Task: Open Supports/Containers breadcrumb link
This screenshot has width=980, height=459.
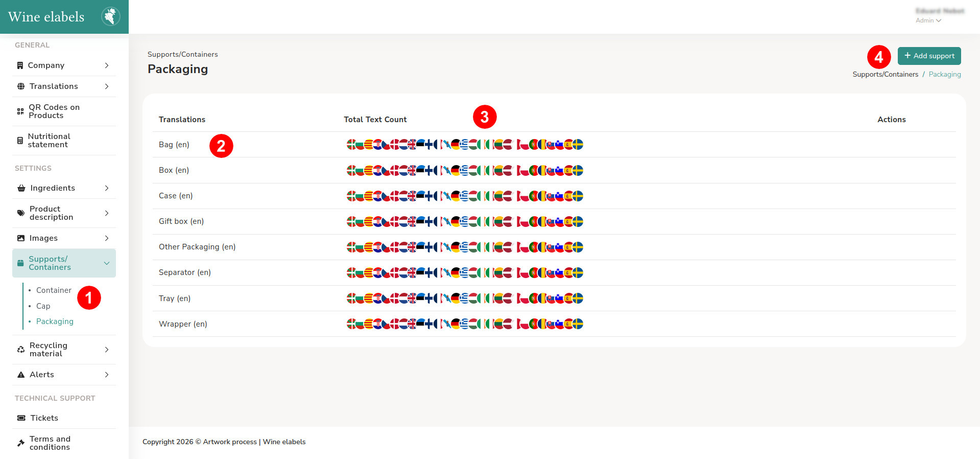Action: 885,74
